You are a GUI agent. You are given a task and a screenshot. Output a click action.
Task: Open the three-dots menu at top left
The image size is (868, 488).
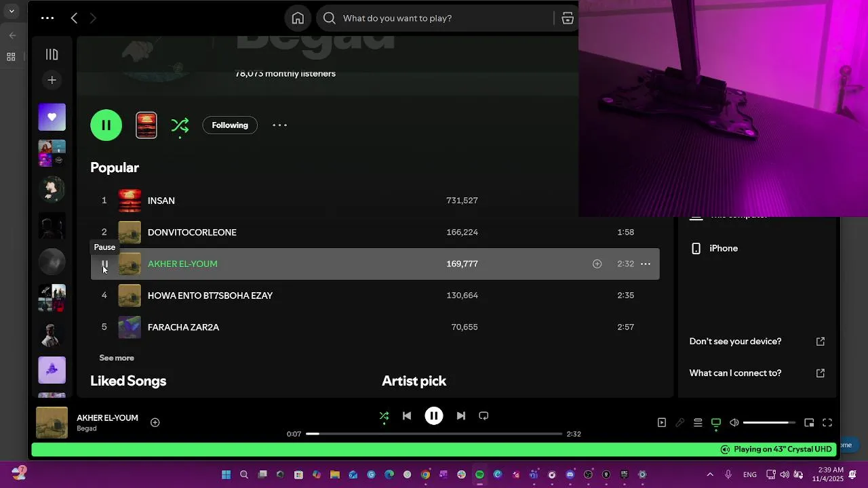click(x=47, y=18)
